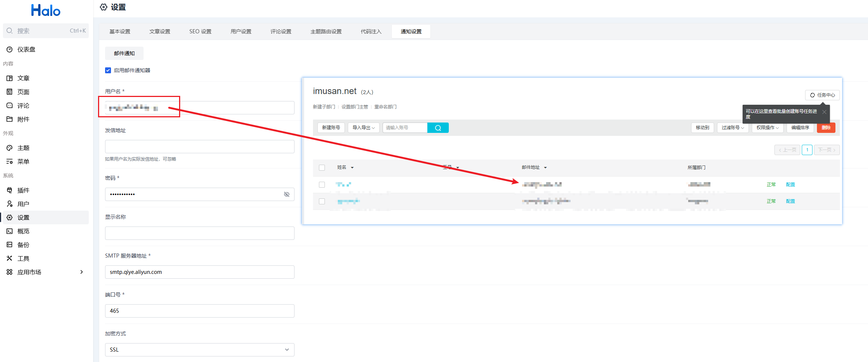Switch to the 评论设置 tab
Viewport: 868px width, 362px height.
[x=280, y=31]
